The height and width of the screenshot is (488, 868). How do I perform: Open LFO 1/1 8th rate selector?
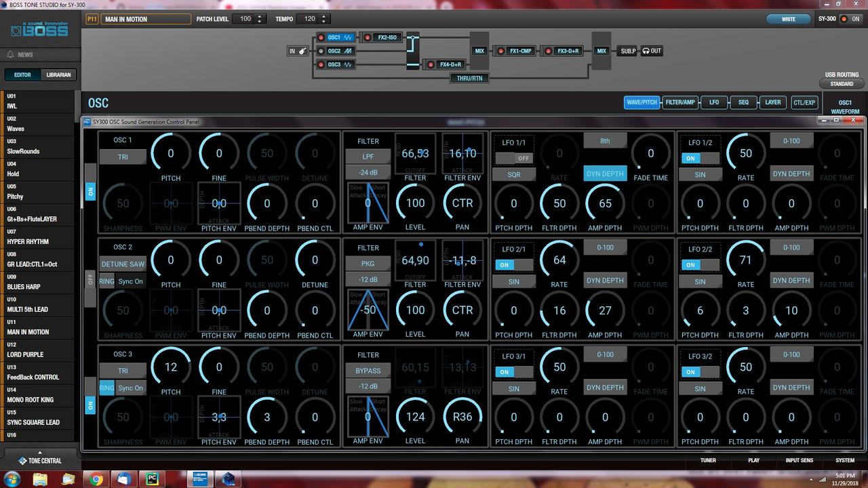[605, 141]
